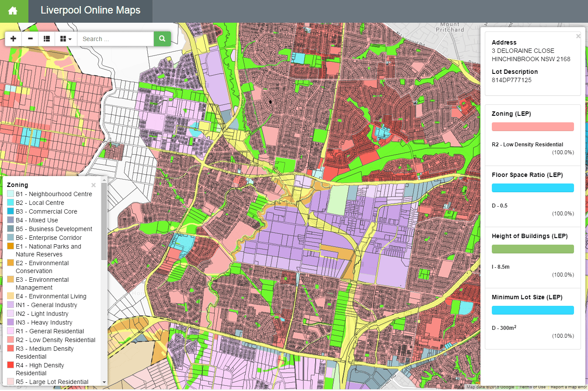Screen dimensions: 588x391
Task: Click the map layers grid icon
Action: click(x=62, y=38)
